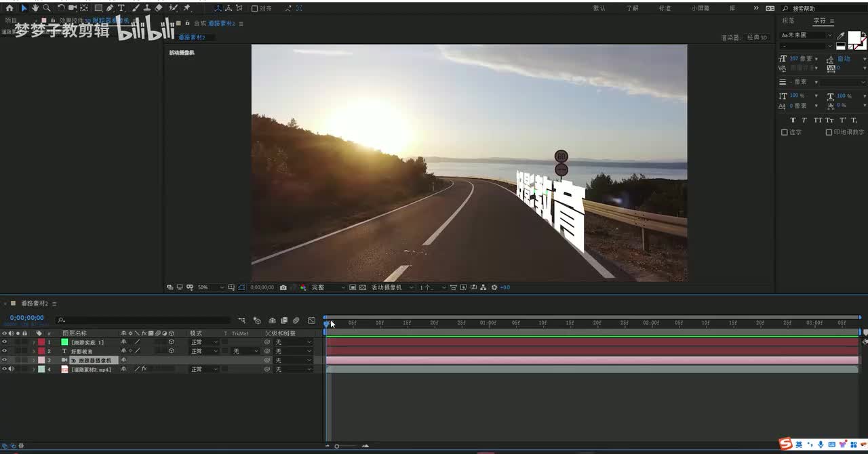Click the Home icon in the toolbar
868x454 pixels.
click(9, 8)
